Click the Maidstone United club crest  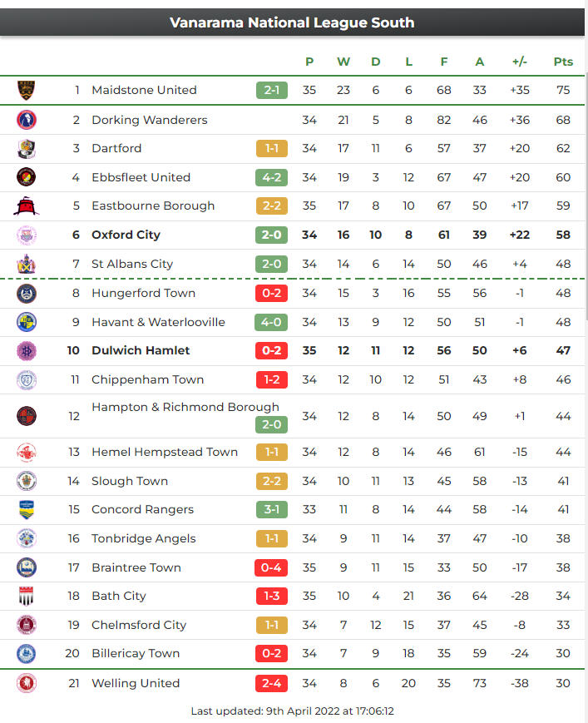(x=27, y=90)
